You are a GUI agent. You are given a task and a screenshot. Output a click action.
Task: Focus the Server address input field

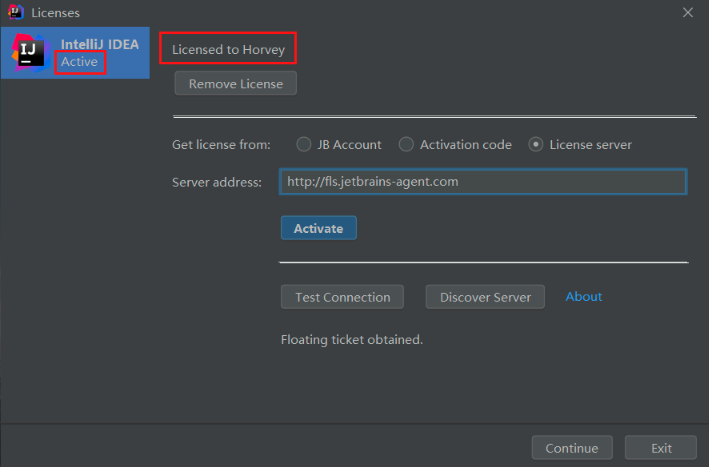point(482,182)
